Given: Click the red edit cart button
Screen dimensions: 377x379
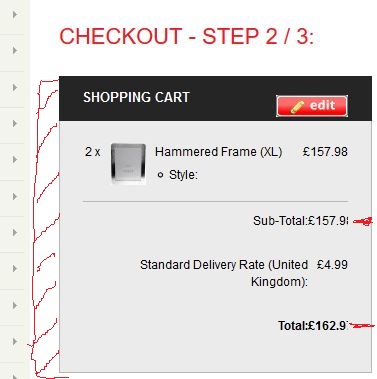Looking at the screenshot, I should click(312, 106).
